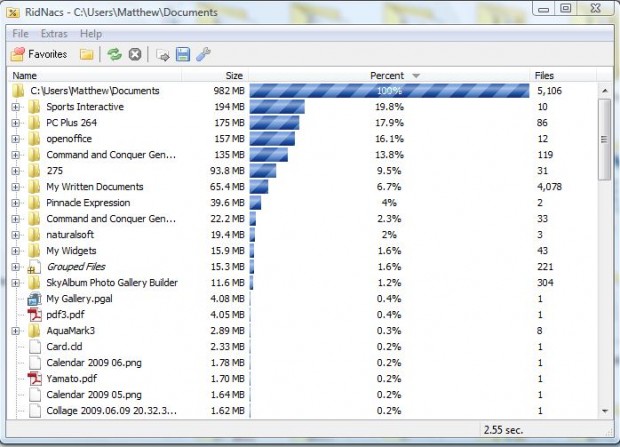Open the Help menu
Image resolution: width=620 pixels, height=447 pixels.
coord(91,34)
